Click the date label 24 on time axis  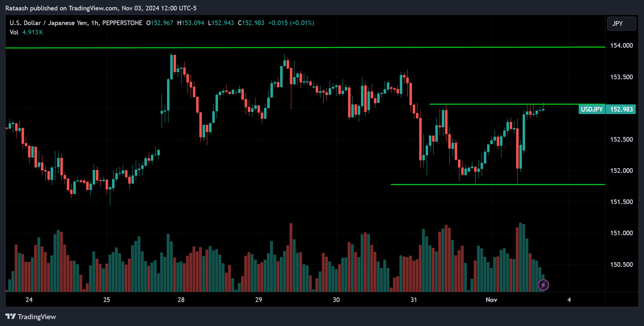click(29, 300)
